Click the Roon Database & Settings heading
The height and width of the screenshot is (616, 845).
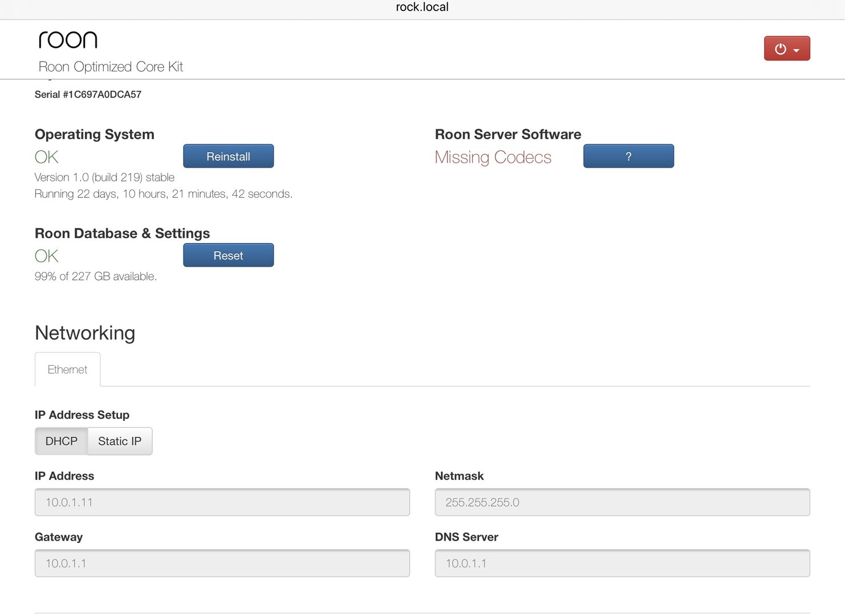pos(122,233)
